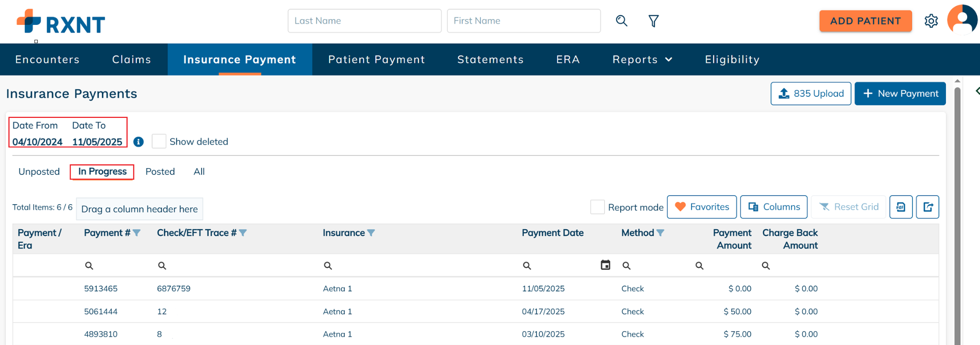Enable the Show deleted checkbox
Image resolution: width=980 pixels, height=345 pixels.
coord(159,141)
